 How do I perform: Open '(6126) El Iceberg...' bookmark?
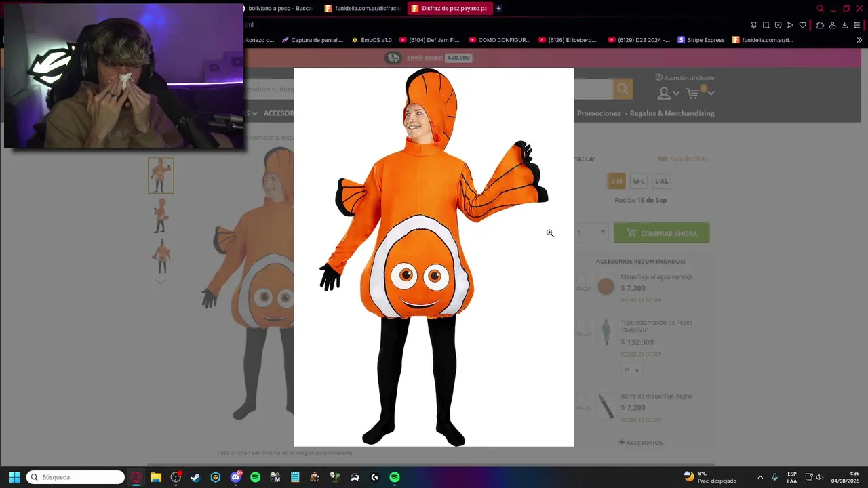click(568, 40)
